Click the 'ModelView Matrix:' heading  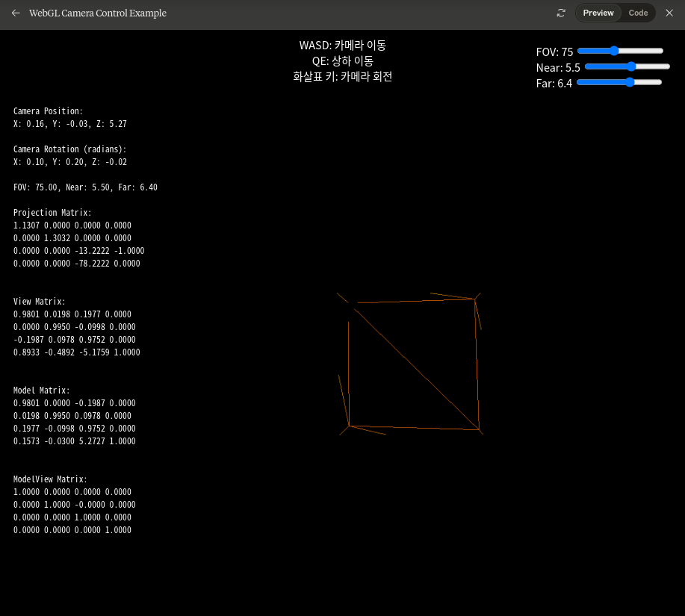[50, 479]
